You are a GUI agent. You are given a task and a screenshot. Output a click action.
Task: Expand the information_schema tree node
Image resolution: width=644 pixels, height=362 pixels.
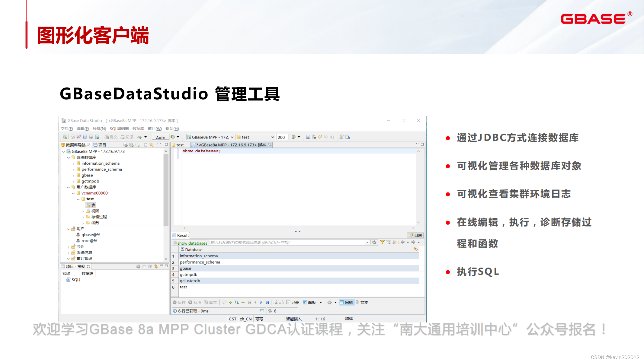[x=73, y=164]
